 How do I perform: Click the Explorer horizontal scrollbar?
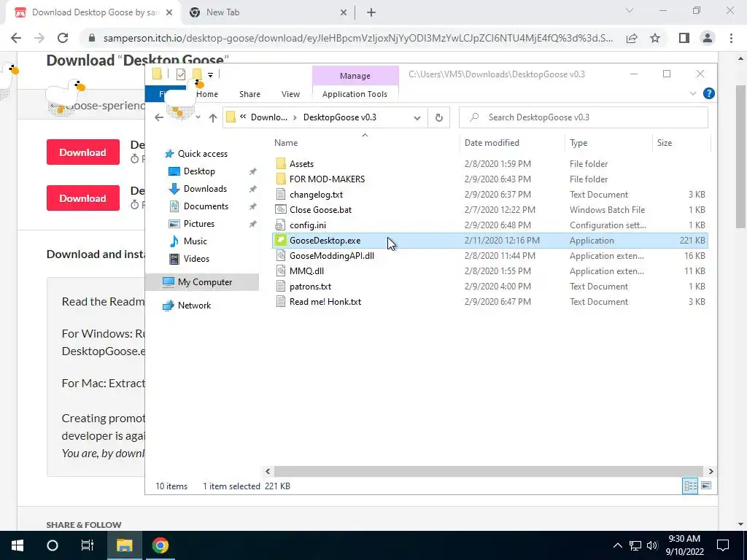[x=489, y=472]
